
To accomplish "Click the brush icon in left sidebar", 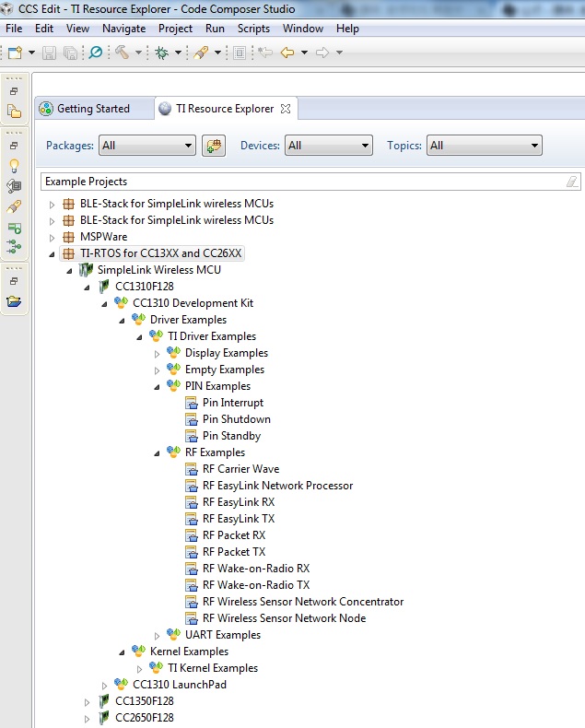I will (x=15, y=206).
